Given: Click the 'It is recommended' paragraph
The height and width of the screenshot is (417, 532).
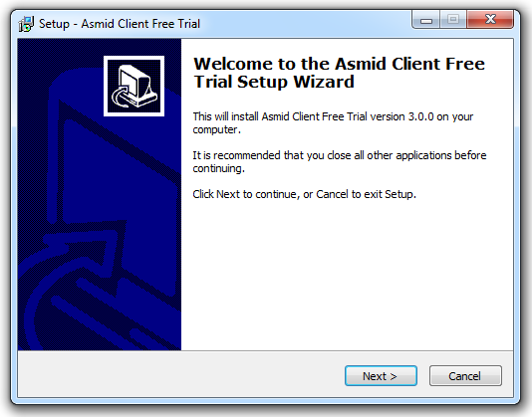Looking at the screenshot, I should (340, 161).
